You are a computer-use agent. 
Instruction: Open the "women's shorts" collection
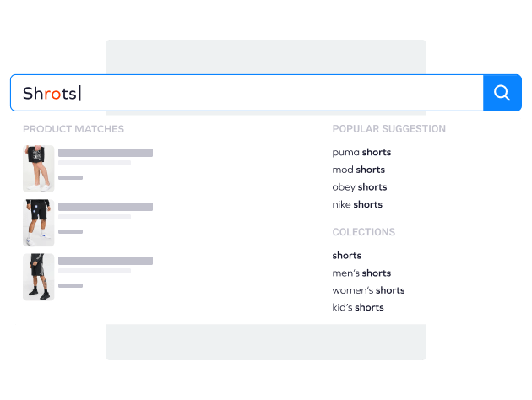click(368, 290)
